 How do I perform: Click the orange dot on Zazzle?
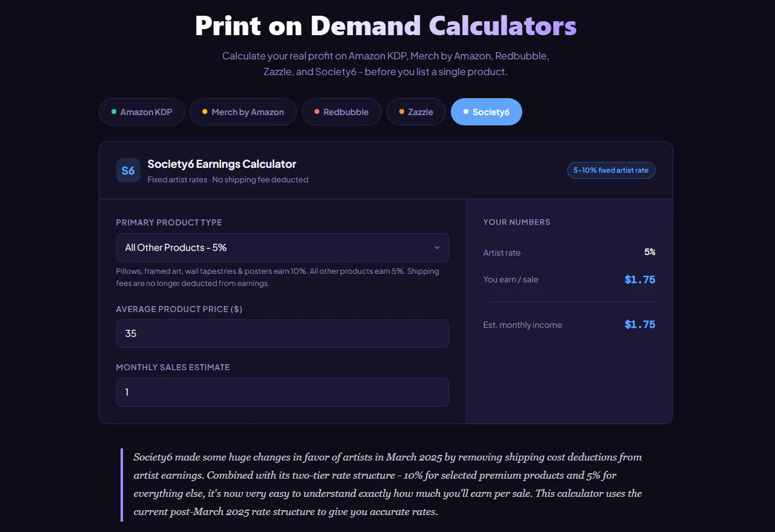(x=402, y=112)
